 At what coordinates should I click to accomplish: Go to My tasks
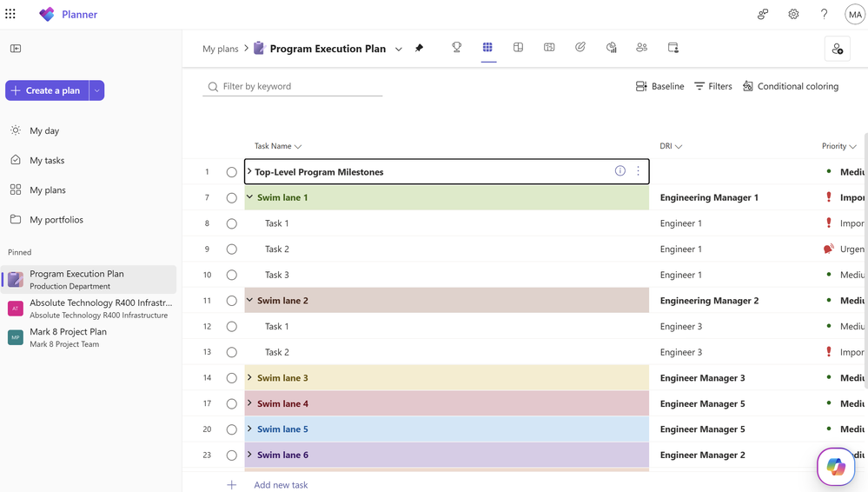[47, 160]
